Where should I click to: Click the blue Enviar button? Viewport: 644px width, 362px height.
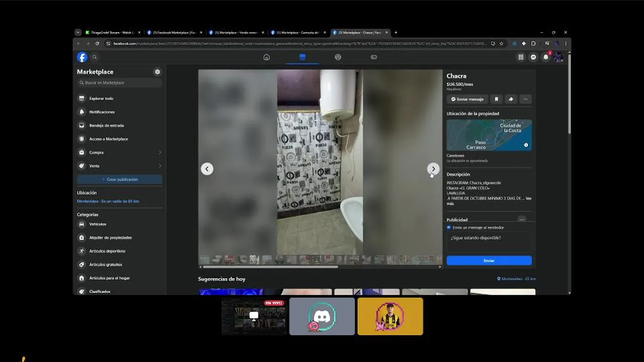point(489,260)
